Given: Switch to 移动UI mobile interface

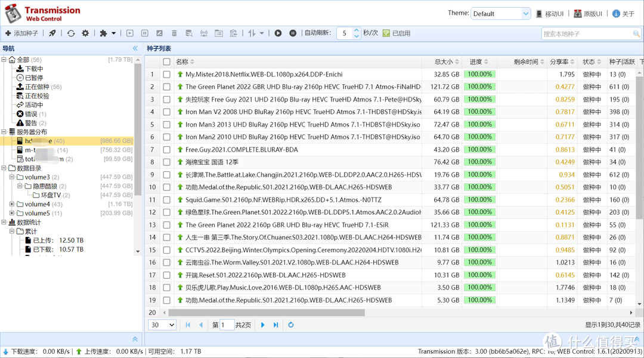Looking at the screenshot, I should click(x=549, y=14).
